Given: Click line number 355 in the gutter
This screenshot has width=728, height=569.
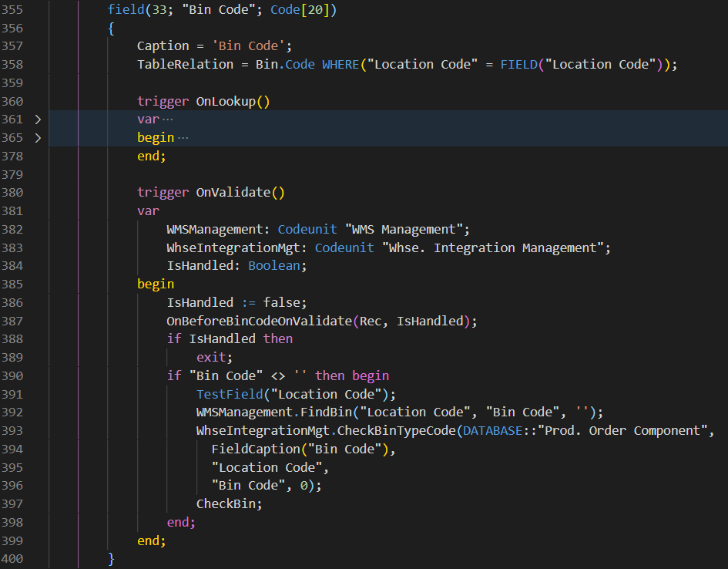Looking at the screenshot, I should (x=12, y=9).
